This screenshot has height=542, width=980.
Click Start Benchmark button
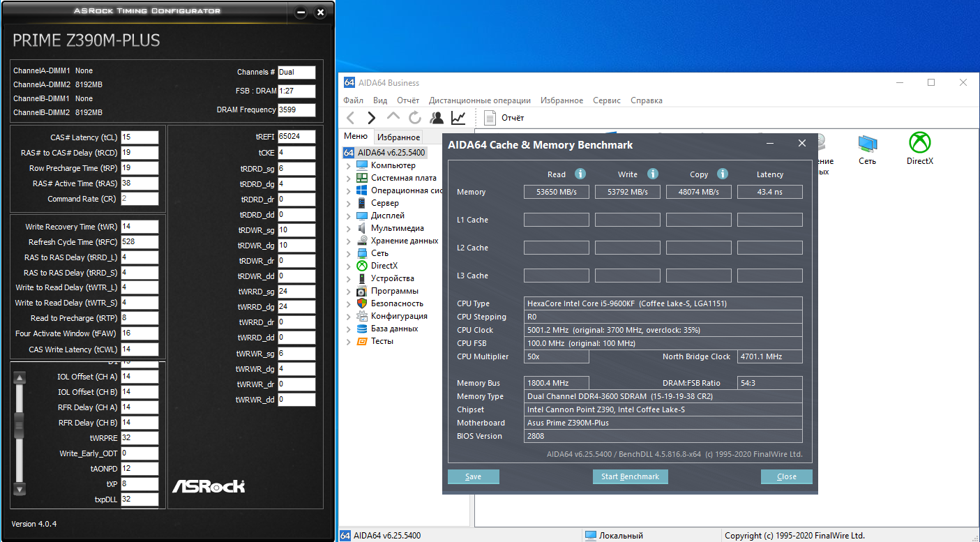[631, 476]
